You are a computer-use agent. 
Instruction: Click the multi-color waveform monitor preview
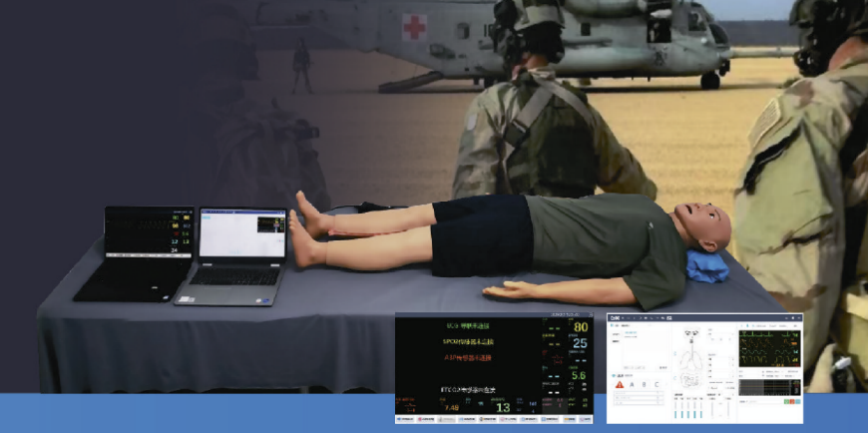tap(767, 349)
